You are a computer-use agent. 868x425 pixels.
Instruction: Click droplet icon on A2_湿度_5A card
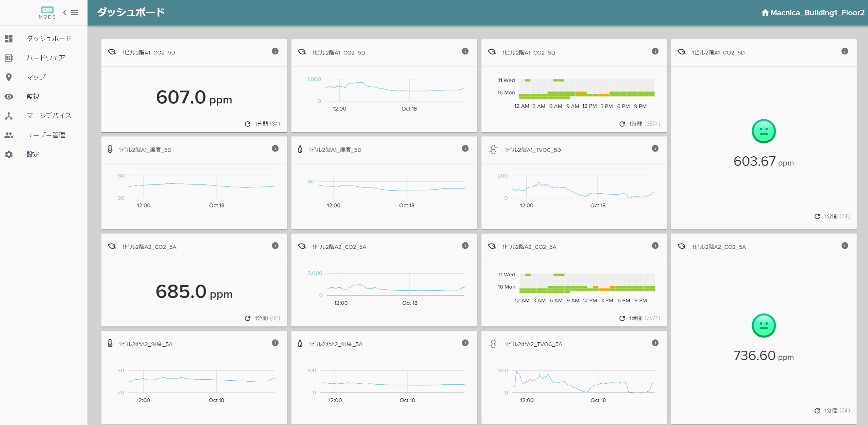coord(300,343)
